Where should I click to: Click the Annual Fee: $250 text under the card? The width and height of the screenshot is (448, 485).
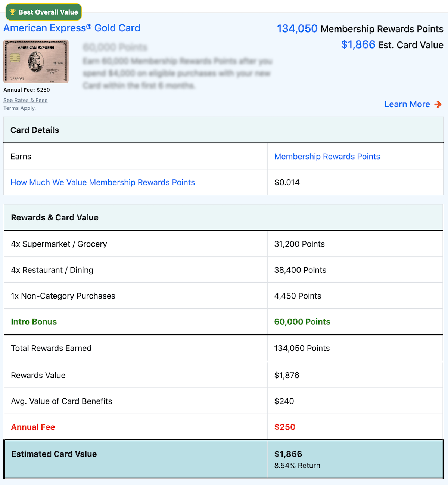click(27, 90)
